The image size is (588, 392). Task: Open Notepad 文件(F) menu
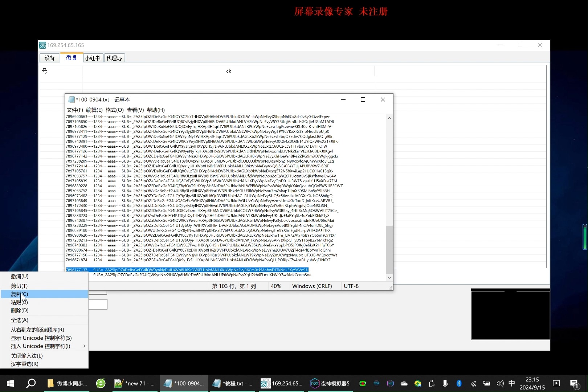click(75, 110)
